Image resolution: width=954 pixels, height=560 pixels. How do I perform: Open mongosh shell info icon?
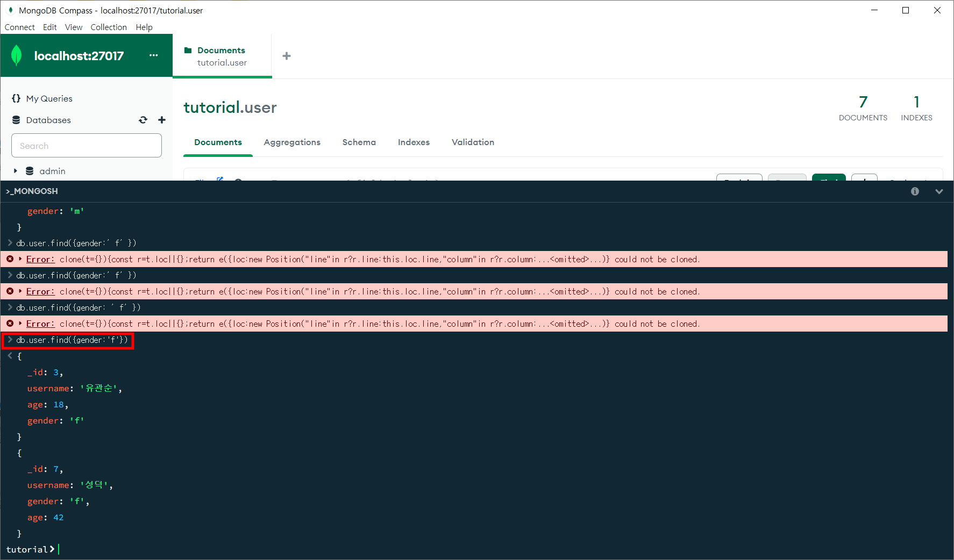(x=915, y=191)
